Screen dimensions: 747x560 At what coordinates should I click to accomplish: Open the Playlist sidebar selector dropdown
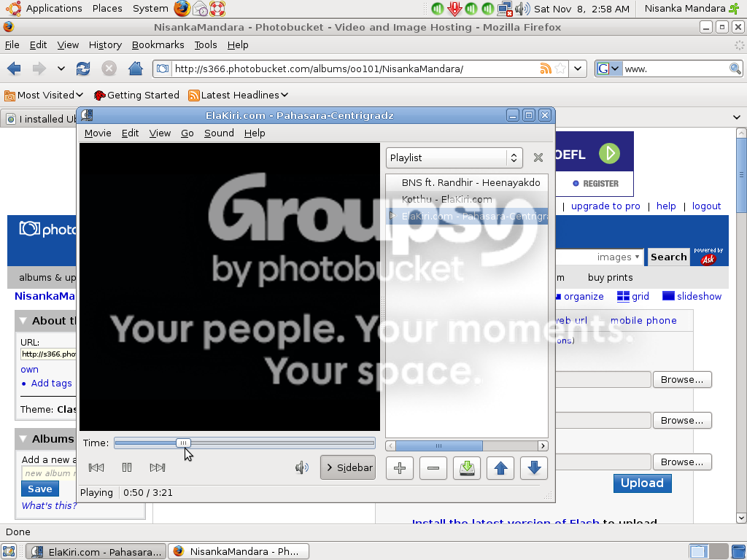454,157
